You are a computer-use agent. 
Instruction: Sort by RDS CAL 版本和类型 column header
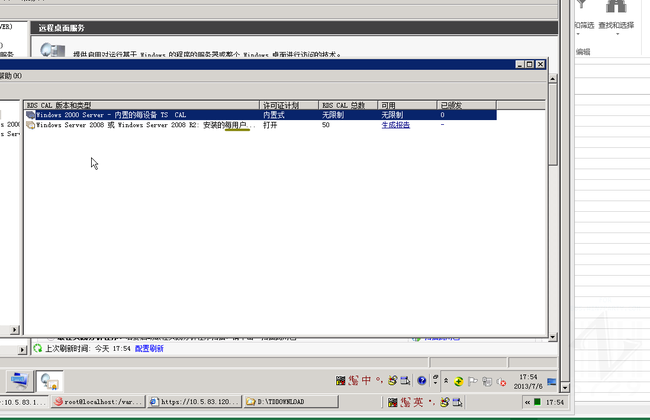[x=141, y=105]
